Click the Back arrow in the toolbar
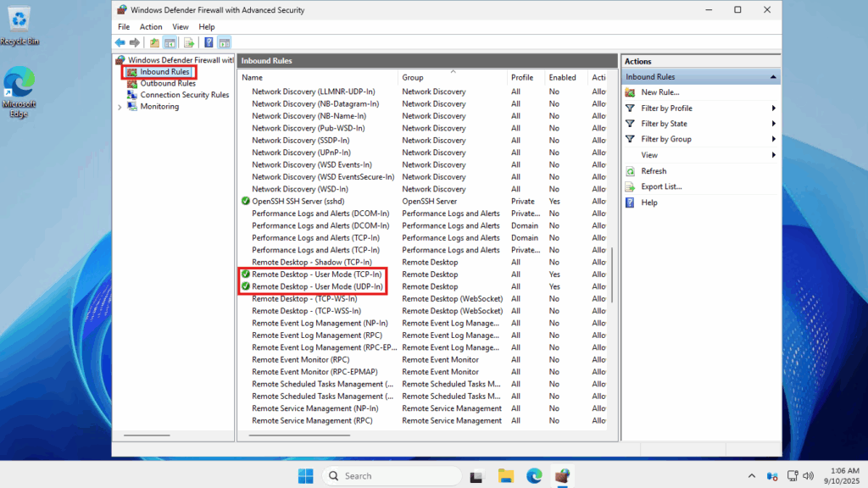Viewport: 868px width, 488px height. tap(120, 42)
